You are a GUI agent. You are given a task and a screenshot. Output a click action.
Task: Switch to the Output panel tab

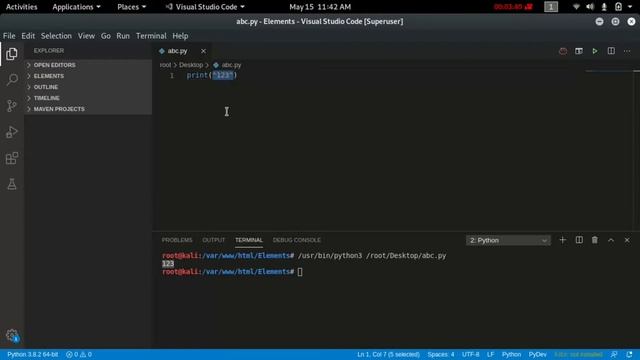(x=214, y=240)
